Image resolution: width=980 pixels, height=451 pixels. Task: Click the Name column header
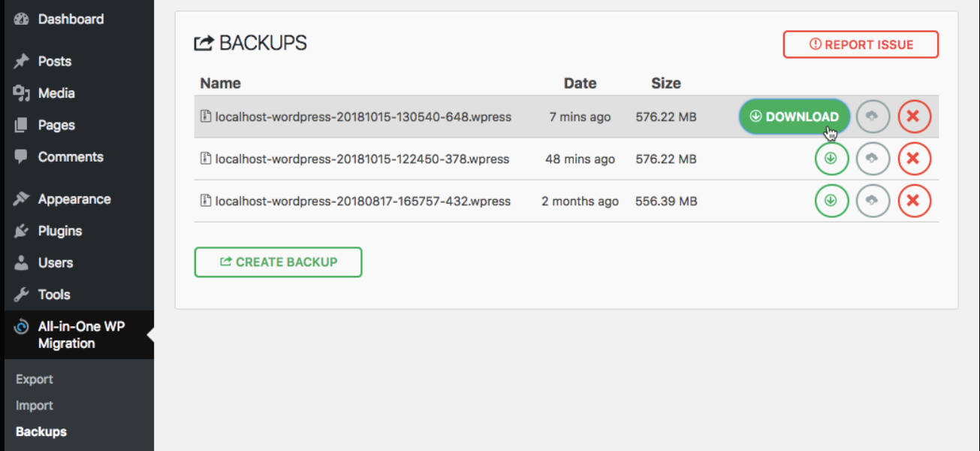pyautogui.click(x=220, y=83)
